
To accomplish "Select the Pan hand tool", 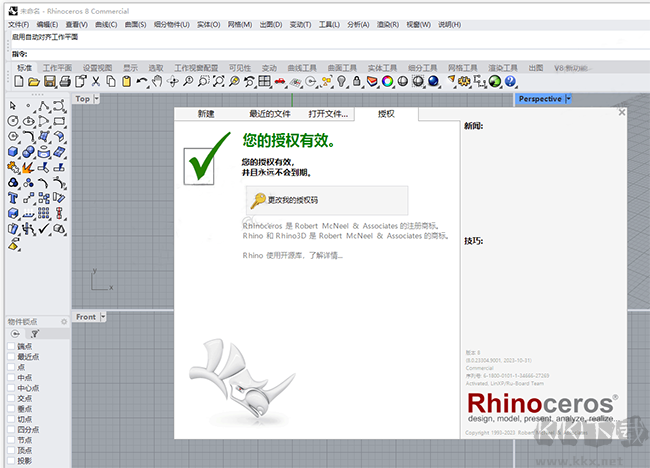I will point(157,81).
